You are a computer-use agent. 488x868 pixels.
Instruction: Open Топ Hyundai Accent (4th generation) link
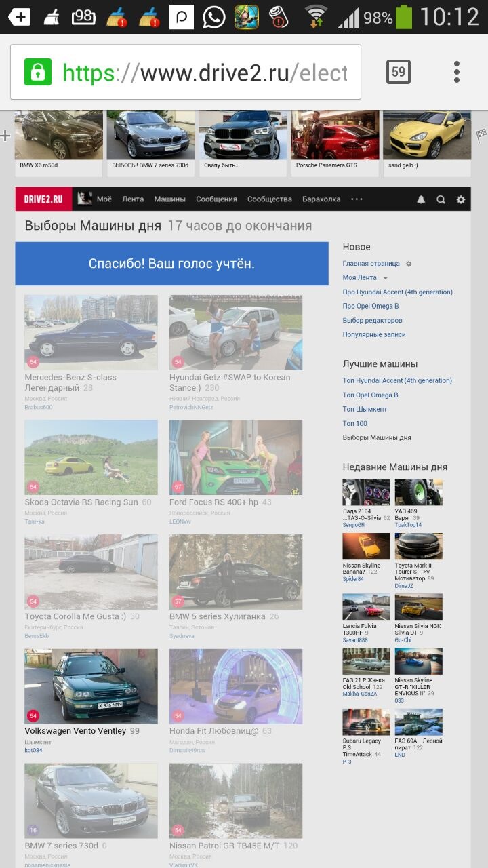[397, 381]
